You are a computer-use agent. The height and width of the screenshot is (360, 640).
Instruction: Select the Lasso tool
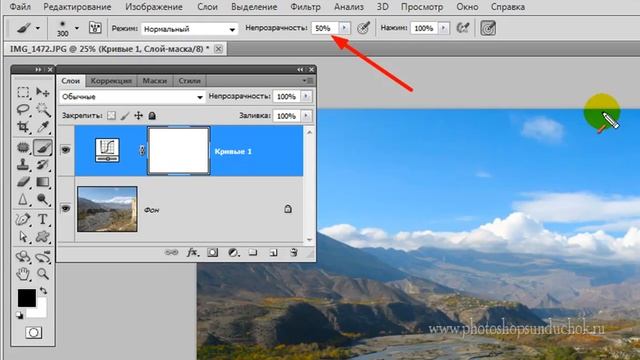pyautogui.click(x=23, y=109)
